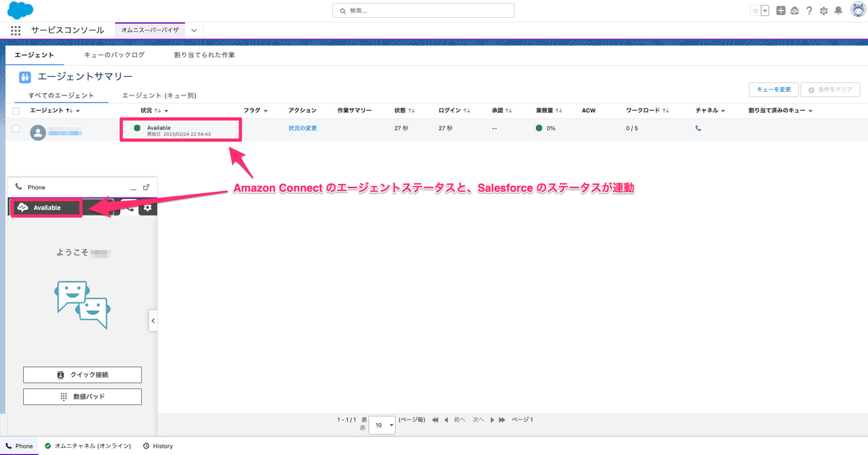The height and width of the screenshot is (455, 868).
Task: Tick the agent row checkbox
Action: tap(16, 129)
